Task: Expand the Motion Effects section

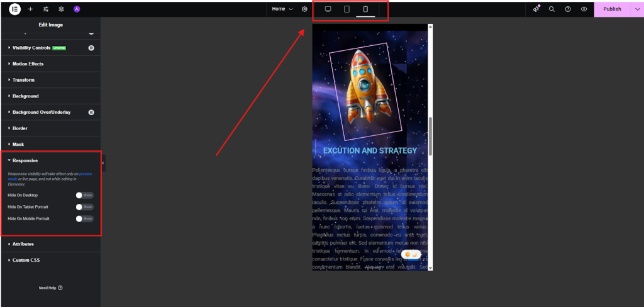Action: [50, 64]
